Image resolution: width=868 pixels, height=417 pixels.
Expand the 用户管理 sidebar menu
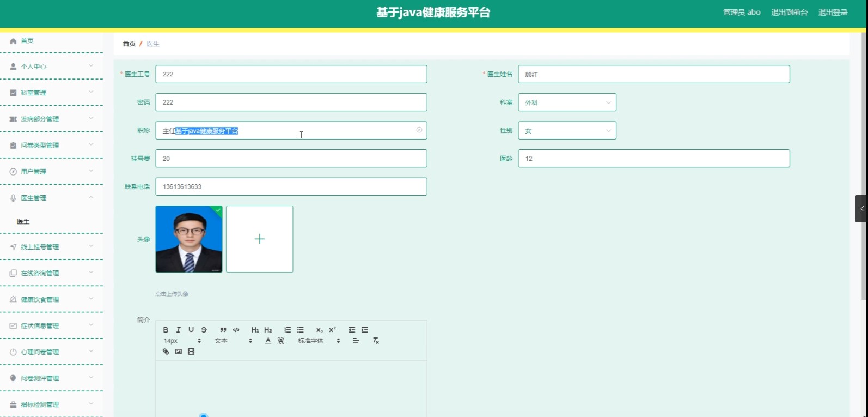coord(52,171)
